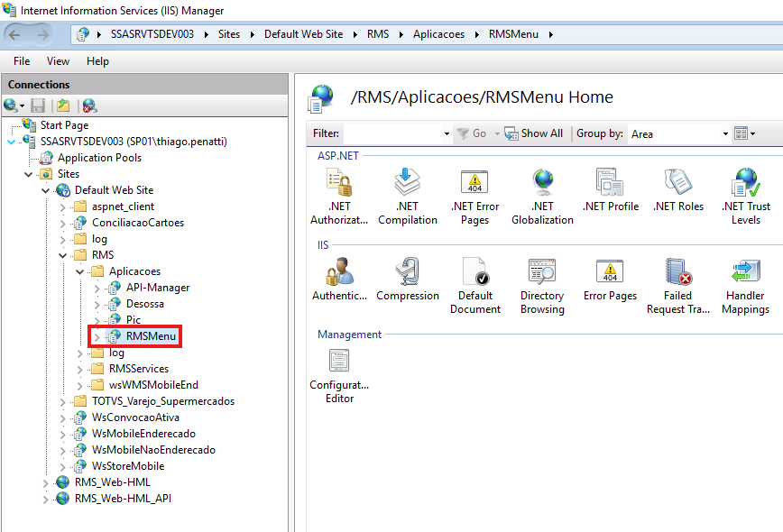Open .NET Compilation feature
The image size is (783, 532).
(x=408, y=197)
